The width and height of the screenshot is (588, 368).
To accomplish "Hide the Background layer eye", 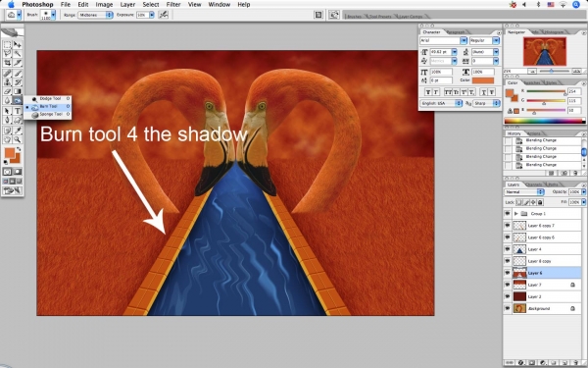I will click(x=508, y=308).
